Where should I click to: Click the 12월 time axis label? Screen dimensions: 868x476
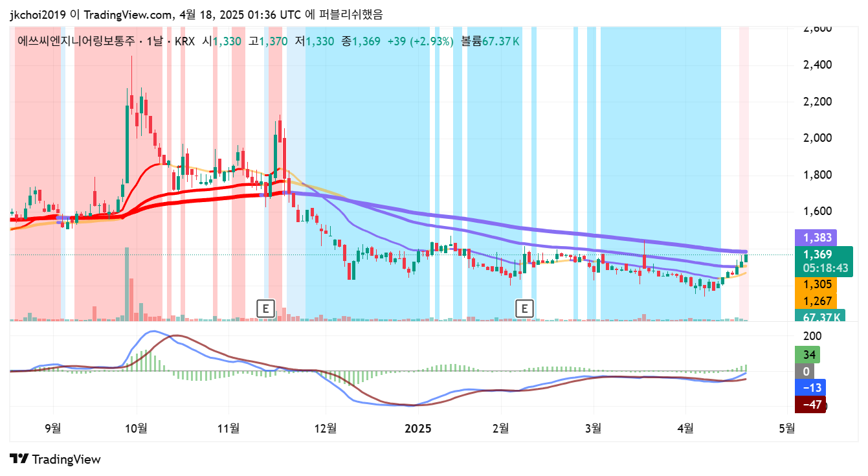326,428
